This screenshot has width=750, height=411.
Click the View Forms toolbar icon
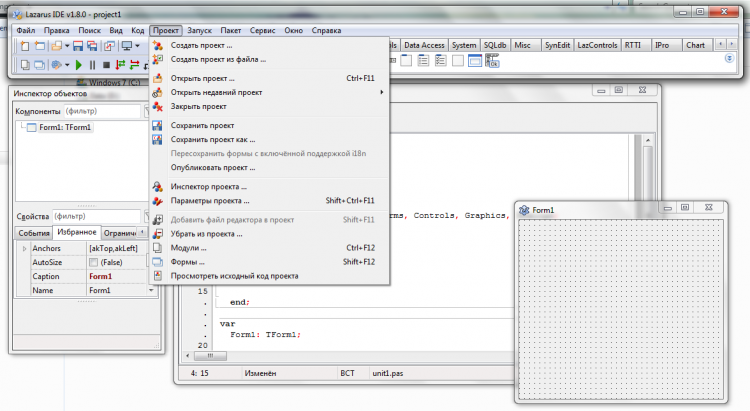click(40, 65)
